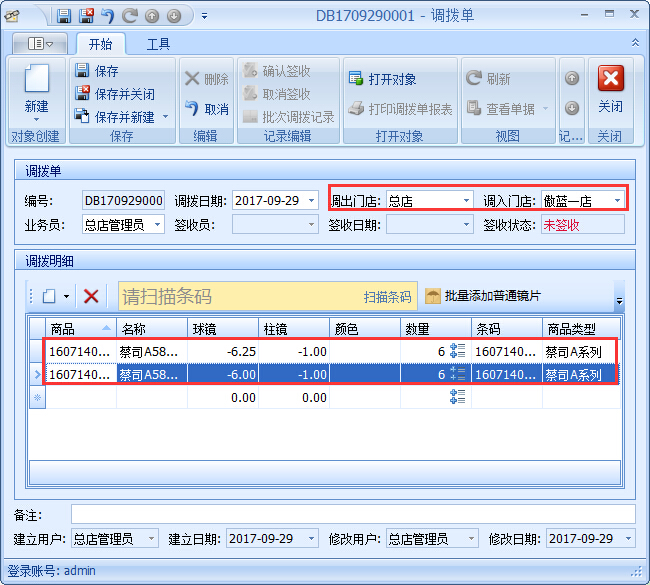Click quantity list icon in first detail row

(x=458, y=351)
